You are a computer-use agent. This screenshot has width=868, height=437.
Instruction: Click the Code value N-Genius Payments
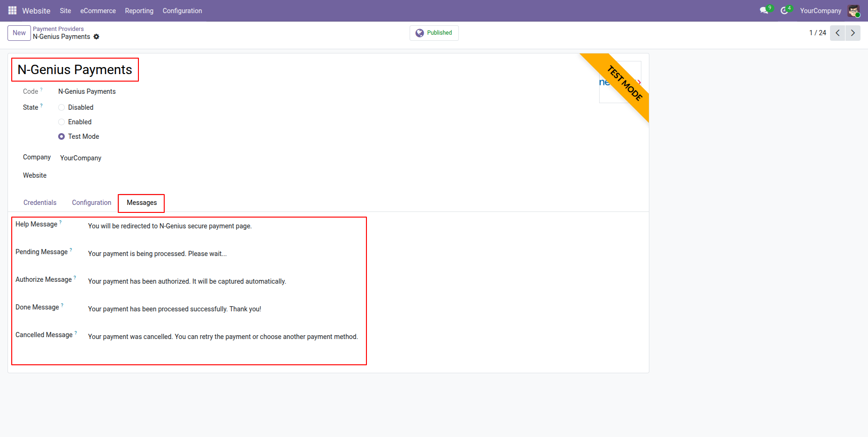point(87,91)
